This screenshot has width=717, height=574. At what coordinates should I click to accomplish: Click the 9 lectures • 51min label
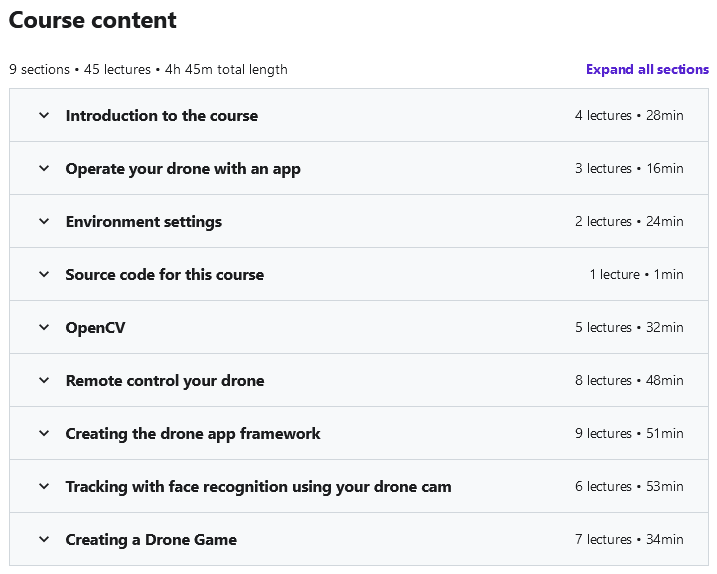[629, 433]
